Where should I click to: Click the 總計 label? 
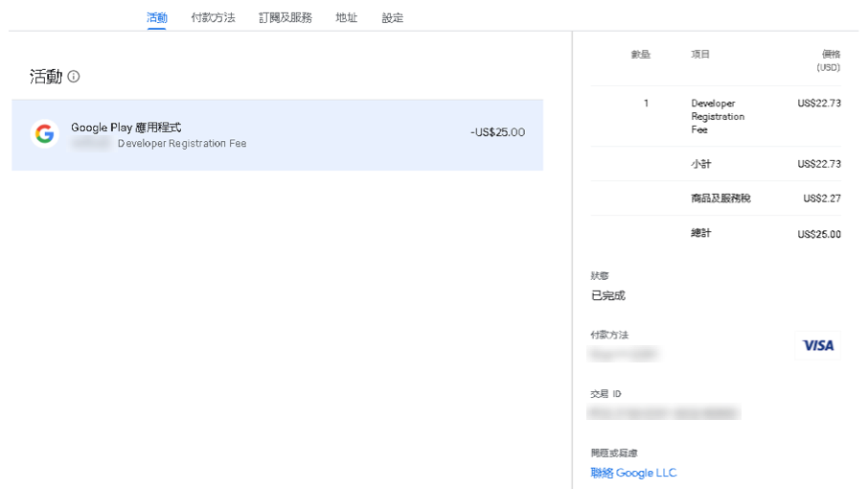[x=701, y=233]
